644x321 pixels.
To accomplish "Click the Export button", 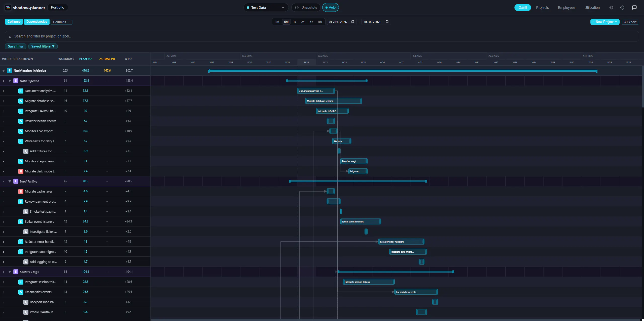I will [630, 22].
